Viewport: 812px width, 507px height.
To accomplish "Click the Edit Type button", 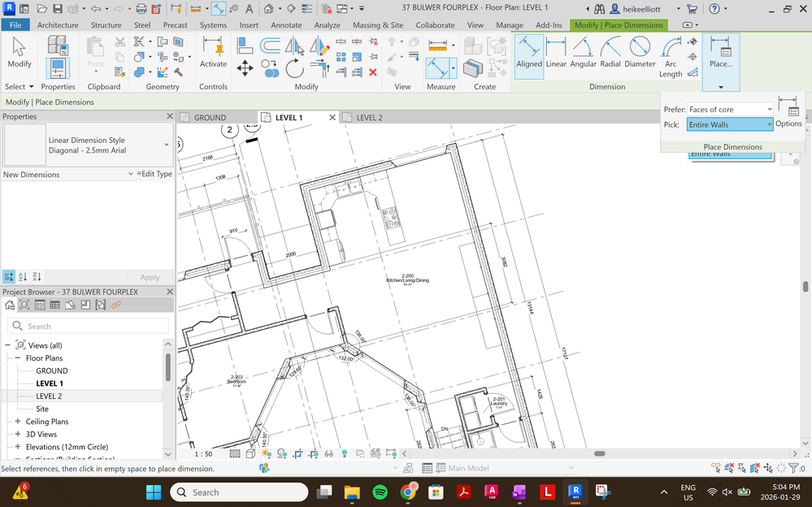I will [154, 174].
